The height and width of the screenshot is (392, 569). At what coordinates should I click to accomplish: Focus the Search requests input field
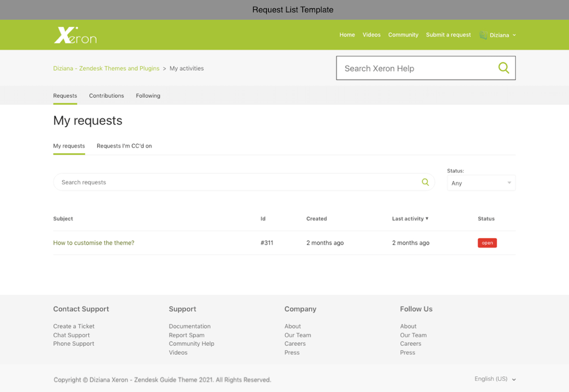click(235, 182)
